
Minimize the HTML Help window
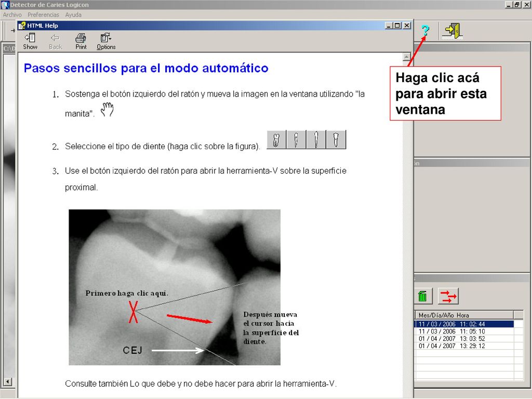coord(389,25)
